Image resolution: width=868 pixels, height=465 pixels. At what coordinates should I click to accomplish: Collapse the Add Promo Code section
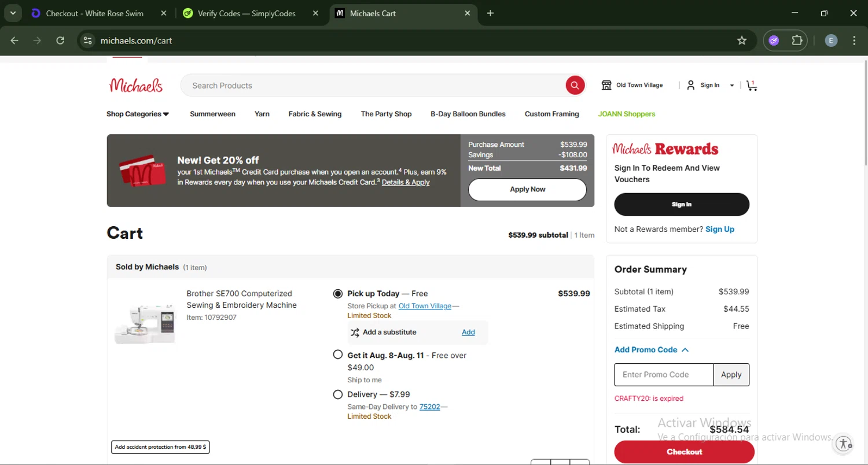click(x=652, y=350)
